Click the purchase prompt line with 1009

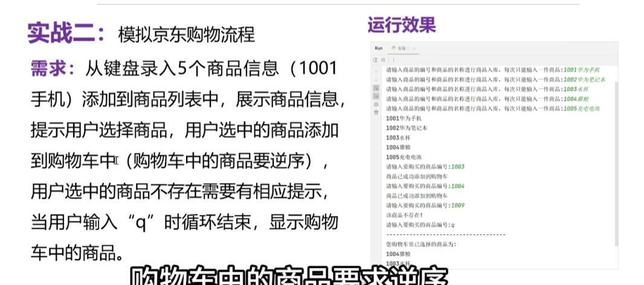[425, 205]
